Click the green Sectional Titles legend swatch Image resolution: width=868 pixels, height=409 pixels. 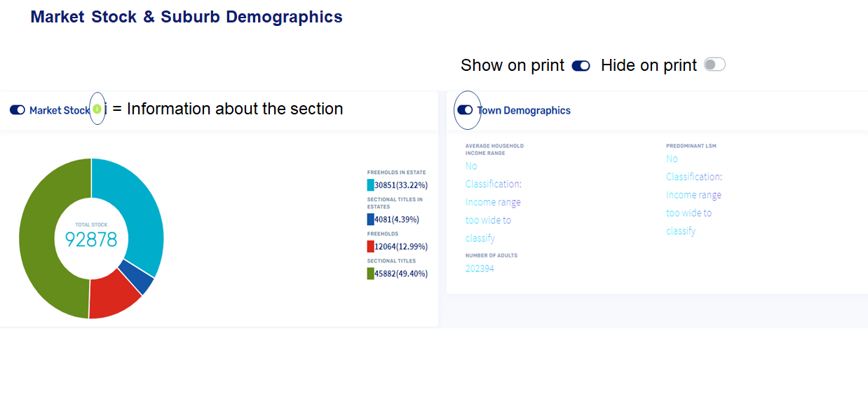click(370, 274)
